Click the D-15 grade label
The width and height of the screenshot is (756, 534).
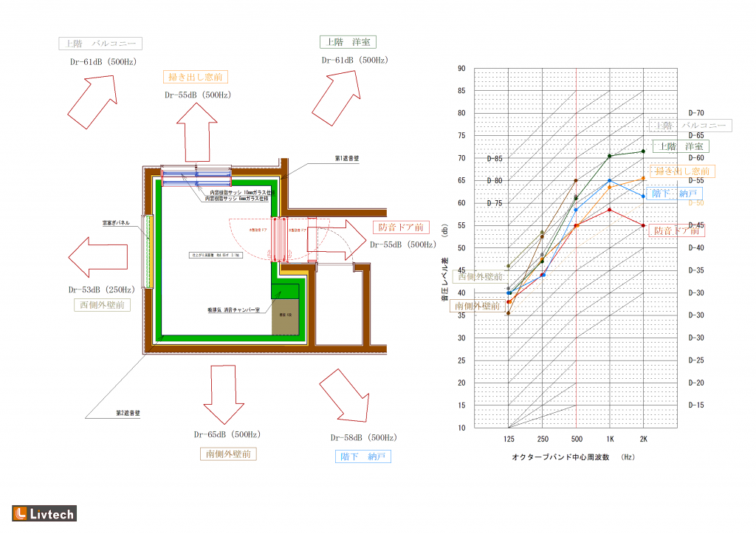pyautogui.click(x=695, y=405)
